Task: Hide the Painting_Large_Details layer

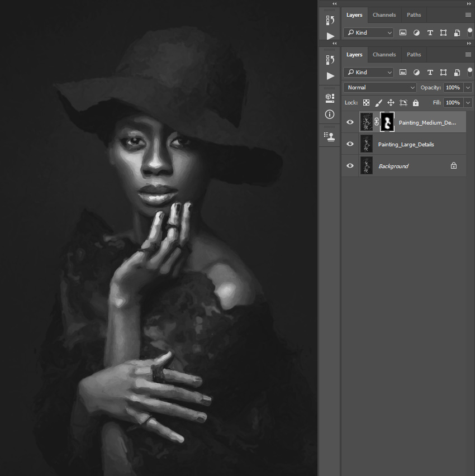Action: click(350, 144)
